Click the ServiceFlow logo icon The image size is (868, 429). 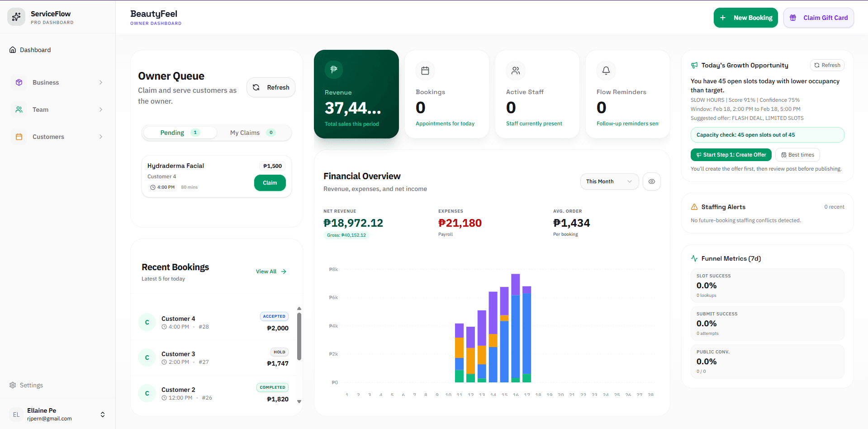click(x=16, y=17)
